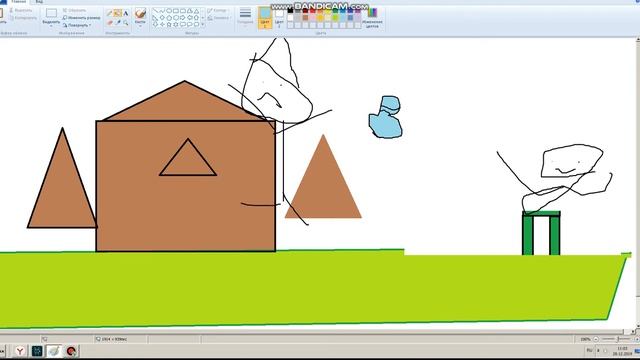The width and height of the screenshot is (640, 360).
Task: Choose the Rounded rectangular callout shape
Action: point(183,24)
